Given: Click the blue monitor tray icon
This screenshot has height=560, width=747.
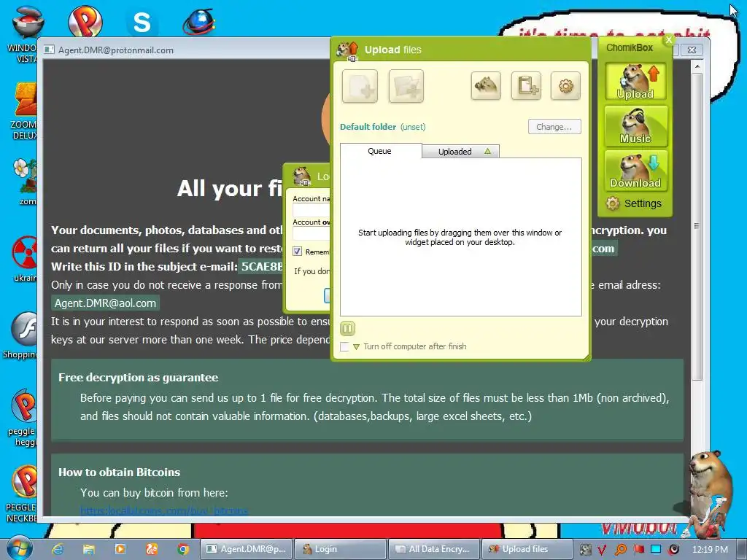Looking at the screenshot, I should coord(656,549).
